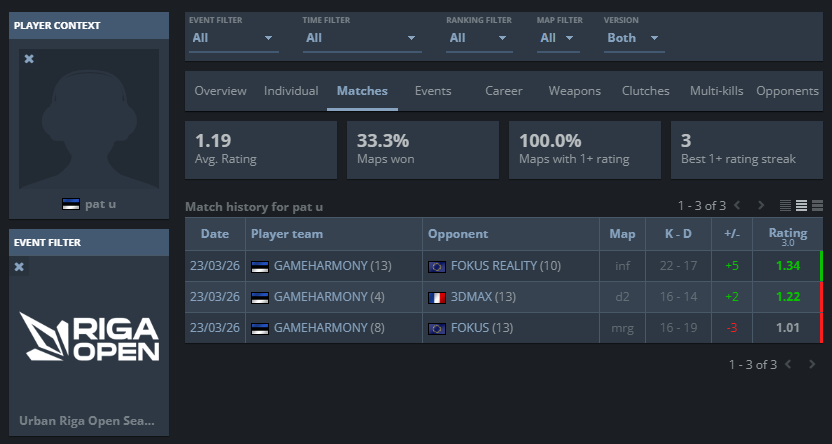Go to the Opponents tab
The image size is (832, 444).
click(787, 91)
